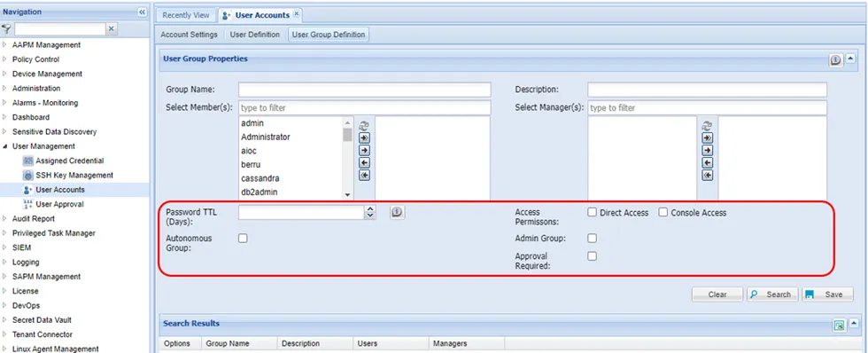Sort by Group Name column header
The width and height of the screenshot is (868, 353).
(x=239, y=343)
